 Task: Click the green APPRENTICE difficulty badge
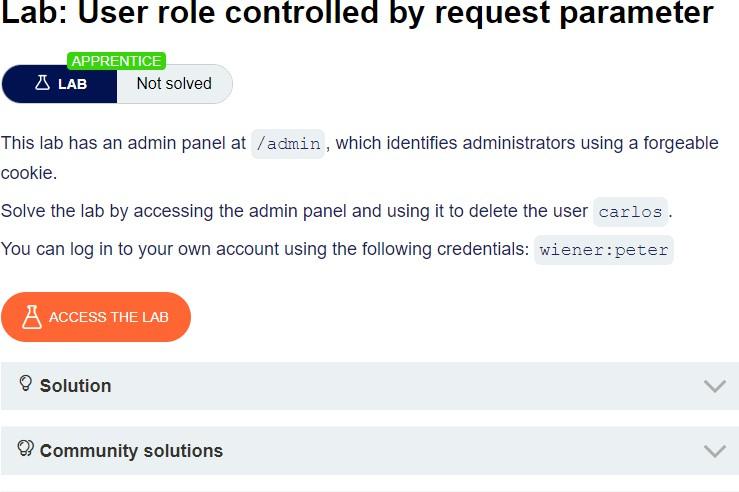click(116, 61)
